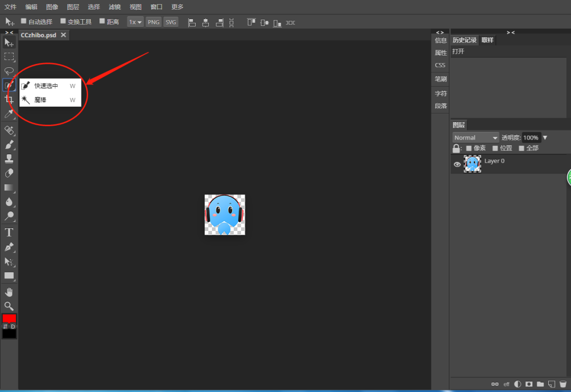Click the SVG export button
This screenshot has width=571, height=392.
click(171, 22)
